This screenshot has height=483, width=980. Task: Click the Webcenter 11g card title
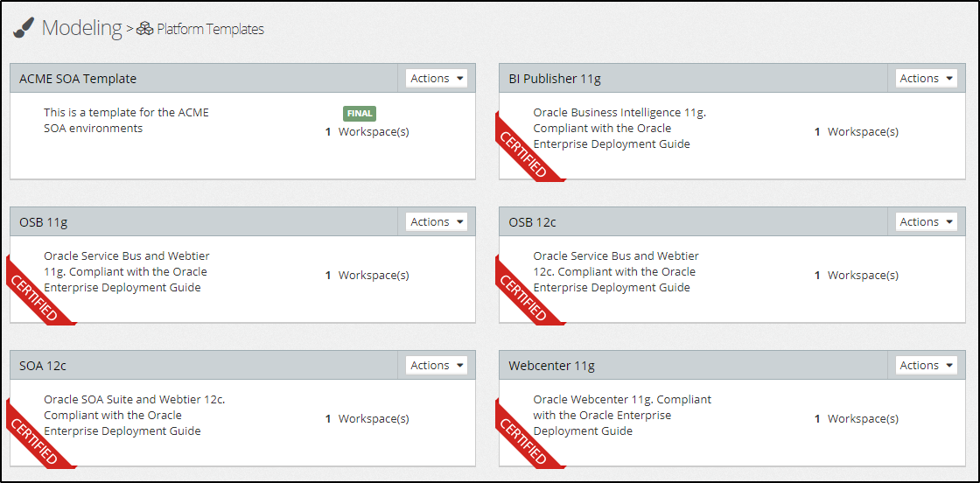point(551,366)
